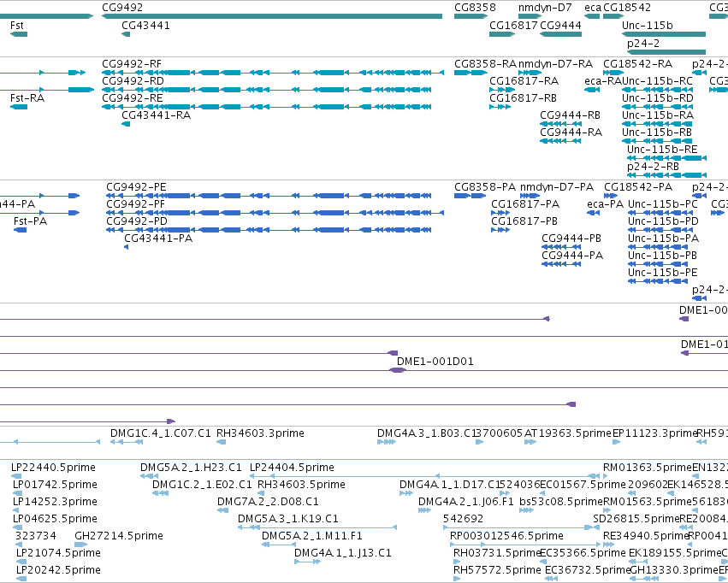Click the CG16817 gene label
728x583 pixels.
(x=513, y=26)
